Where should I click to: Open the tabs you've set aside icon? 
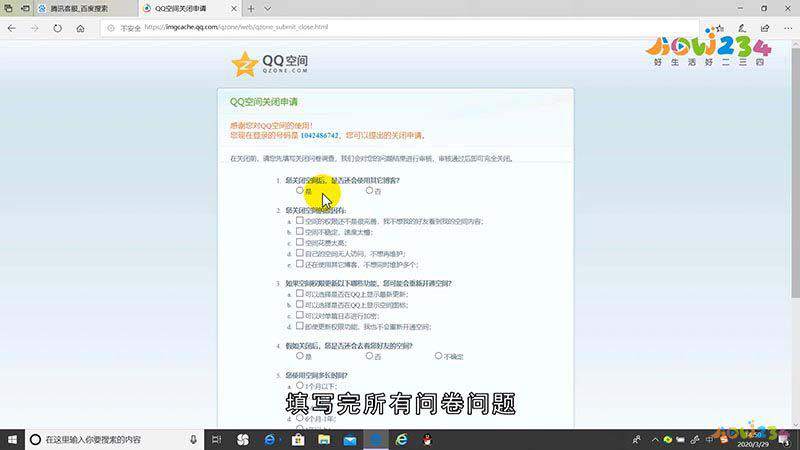(x=9, y=9)
